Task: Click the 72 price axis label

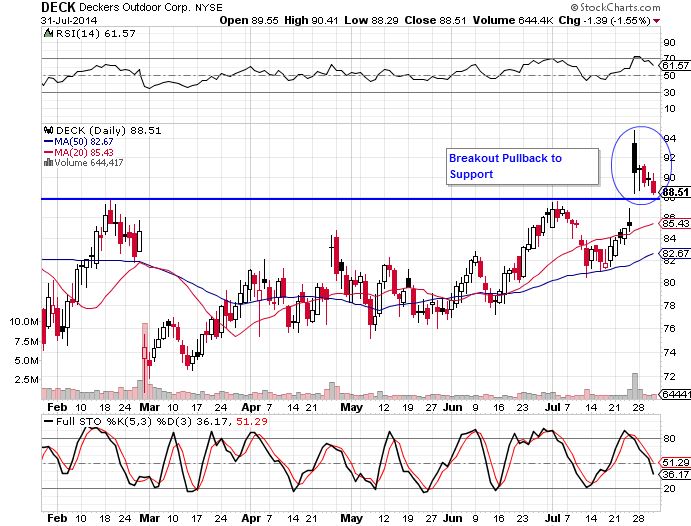Action: point(669,376)
